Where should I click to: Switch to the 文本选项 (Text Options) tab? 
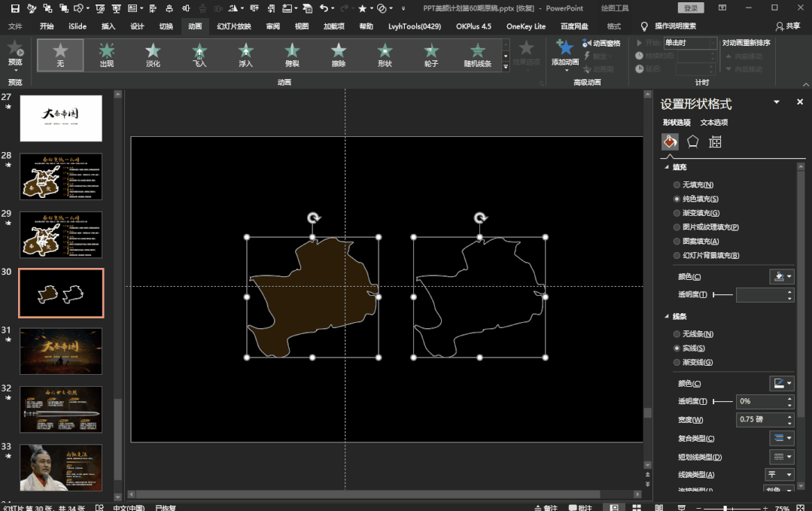[713, 123]
